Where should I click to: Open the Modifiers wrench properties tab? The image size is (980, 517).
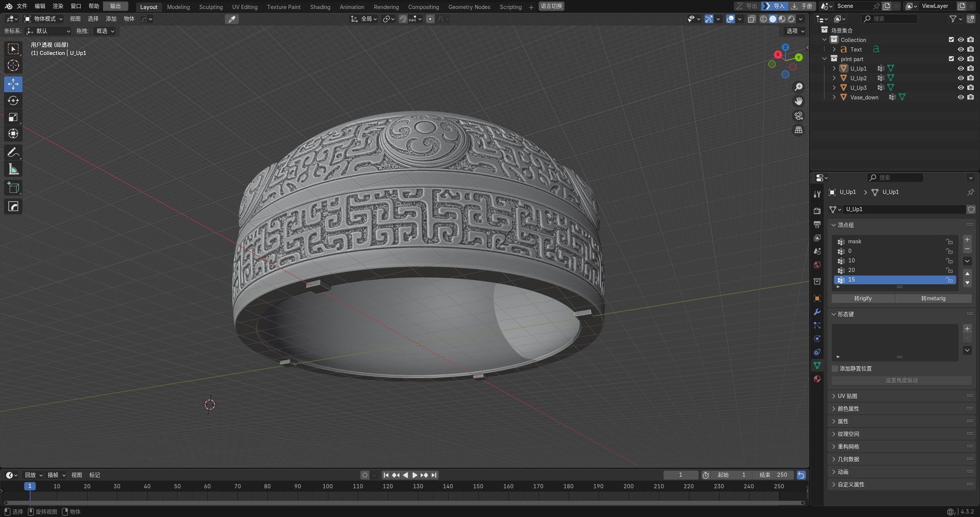point(817,312)
